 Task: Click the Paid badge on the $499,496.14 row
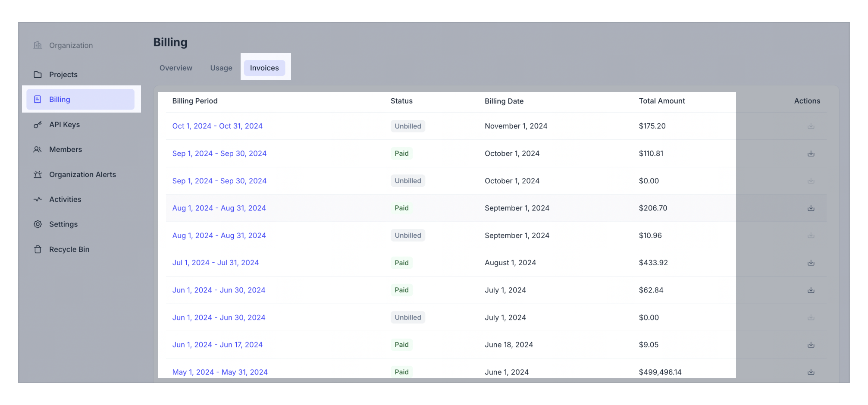[401, 371]
